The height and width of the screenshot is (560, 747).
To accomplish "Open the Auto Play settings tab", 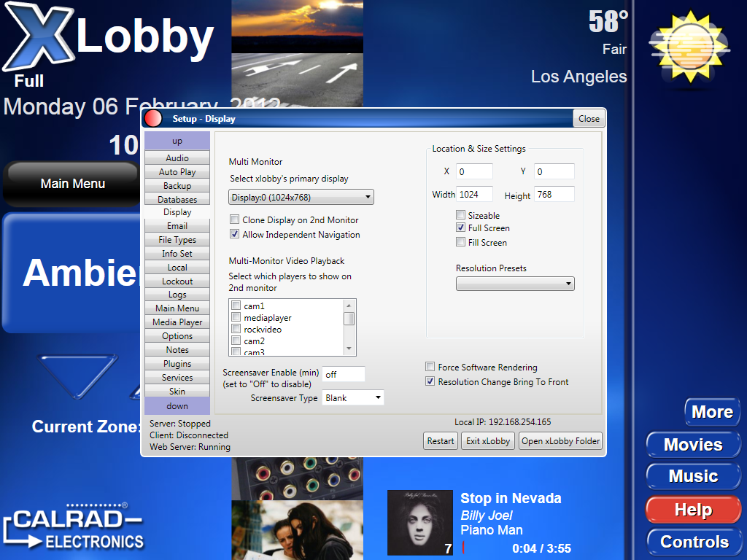I will tap(177, 171).
